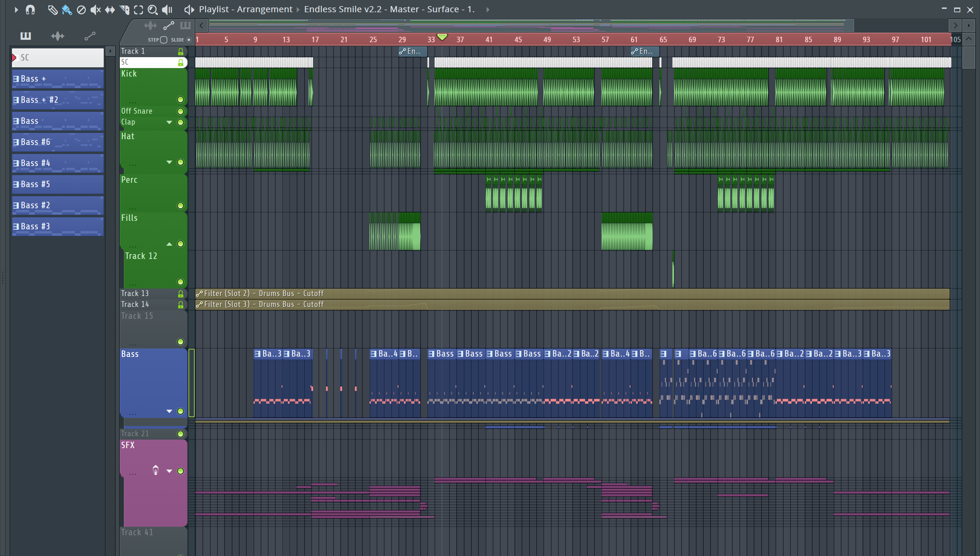980x556 pixels.
Task: Select the SC pattern field
Action: 58,58
